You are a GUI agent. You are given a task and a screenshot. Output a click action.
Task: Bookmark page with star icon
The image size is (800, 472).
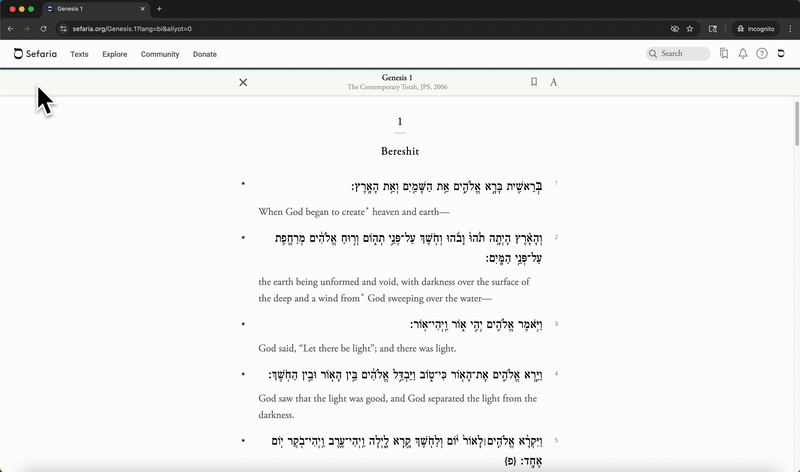click(x=690, y=29)
